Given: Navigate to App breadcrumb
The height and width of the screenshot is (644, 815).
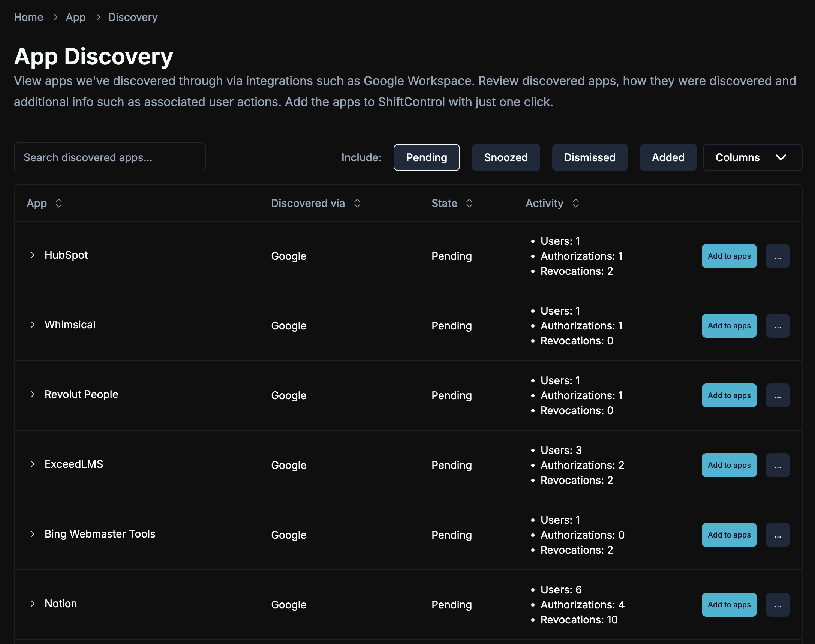Looking at the screenshot, I should (75, 17).
